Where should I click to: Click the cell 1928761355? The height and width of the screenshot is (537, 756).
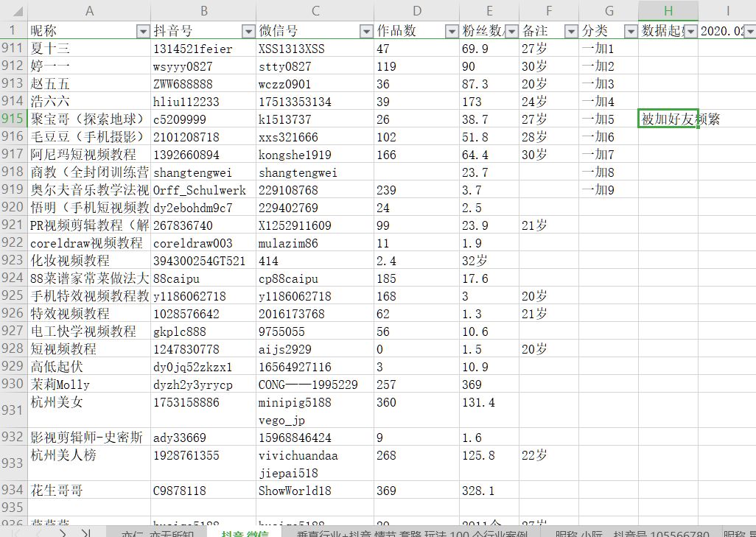coord(203,464)
